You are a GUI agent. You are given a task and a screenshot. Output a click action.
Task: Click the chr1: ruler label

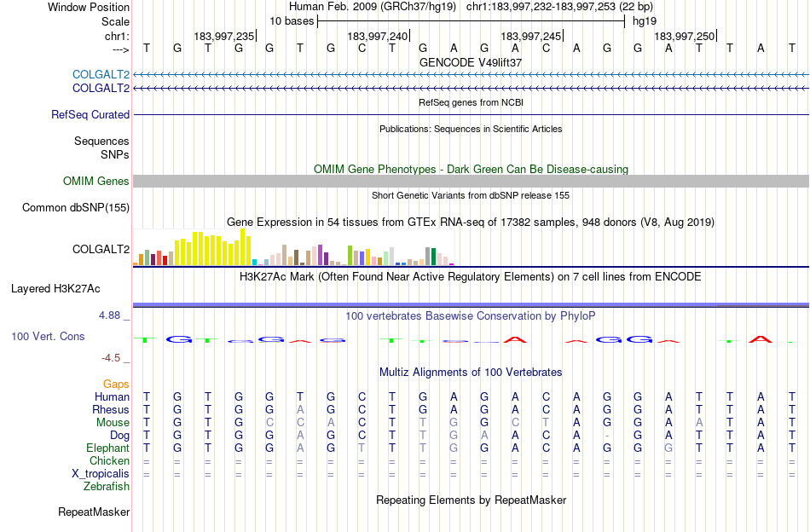coord(118,36)
